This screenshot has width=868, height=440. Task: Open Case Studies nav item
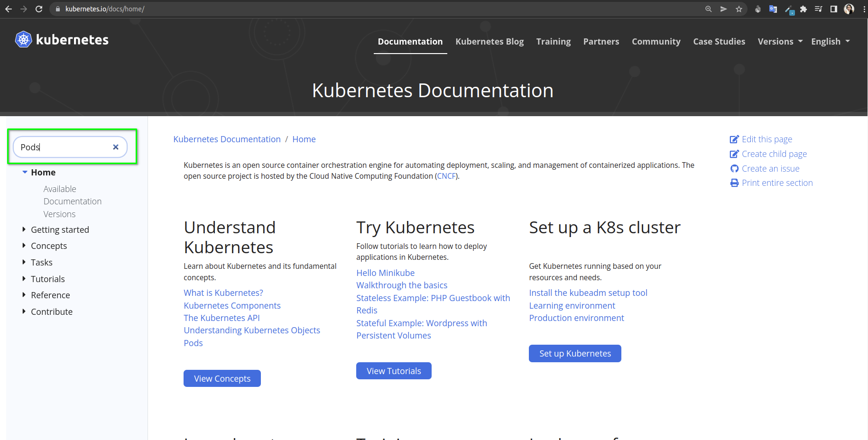click(x=719, y=41)
